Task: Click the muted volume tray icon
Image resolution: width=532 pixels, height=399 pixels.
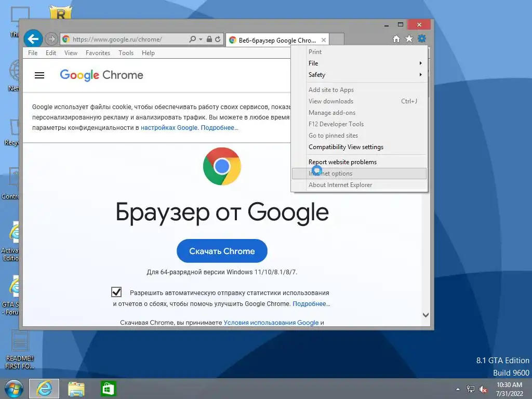Action: 483,389
